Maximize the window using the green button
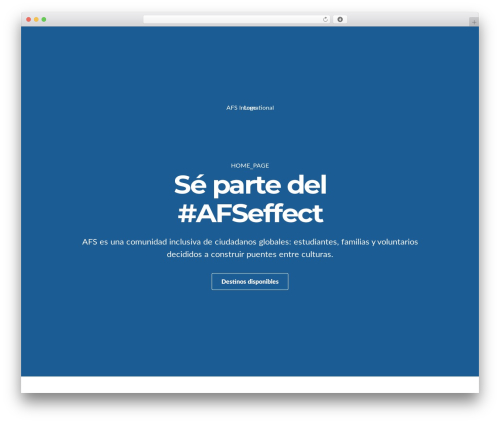The image size is (500, 423). 44,20
